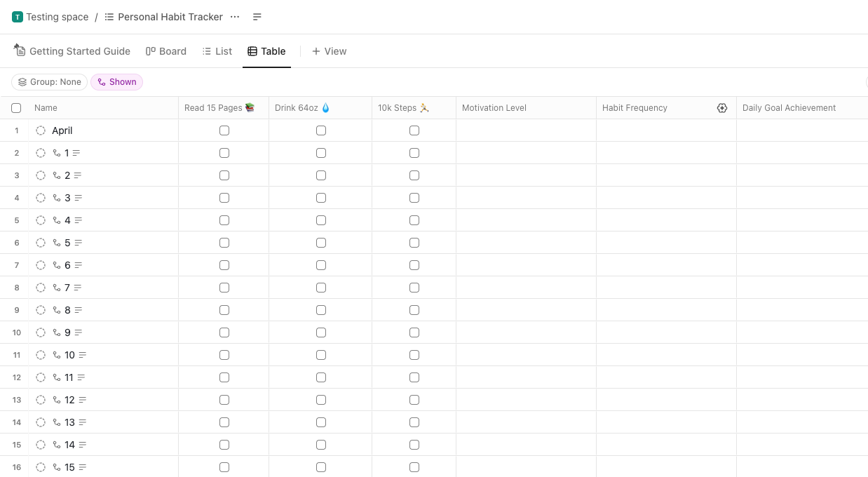Click the Habit Frequency column settings icon

click(722, 108)
